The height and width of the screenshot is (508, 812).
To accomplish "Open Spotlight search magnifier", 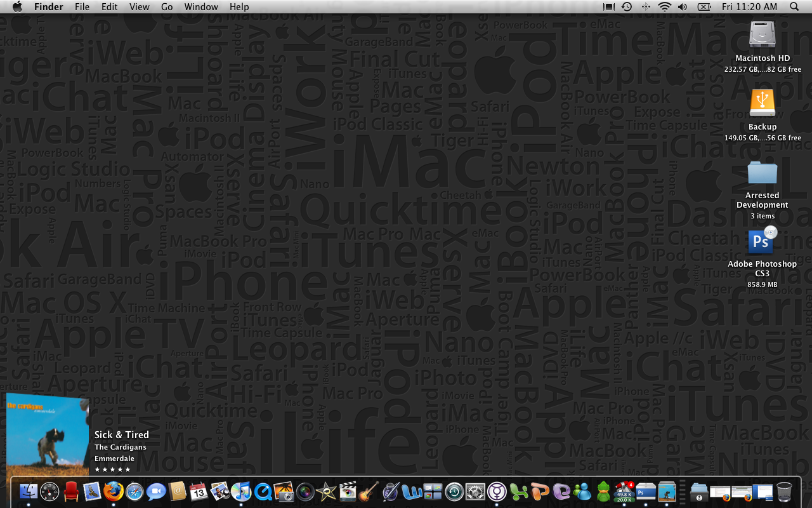I will 794,6.
